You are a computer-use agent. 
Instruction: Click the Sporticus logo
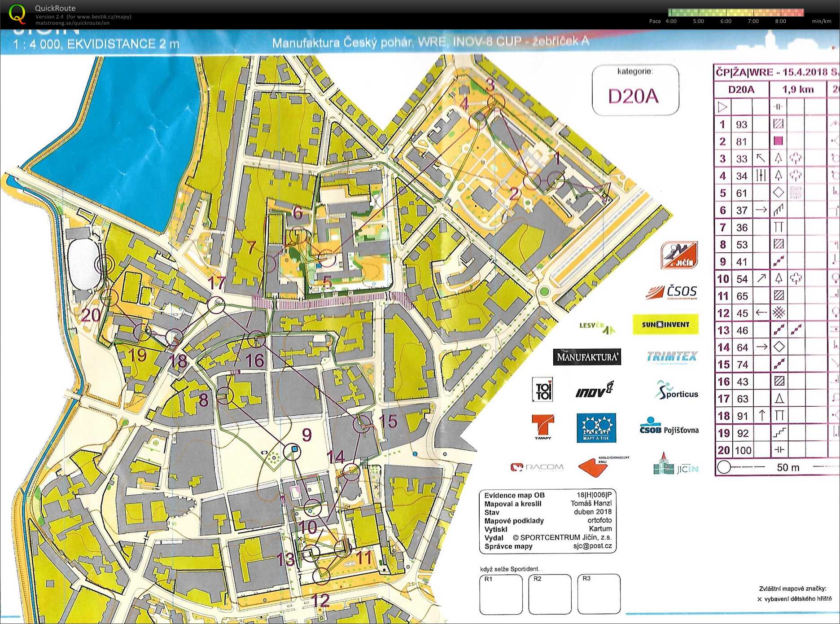coord(676,391)
